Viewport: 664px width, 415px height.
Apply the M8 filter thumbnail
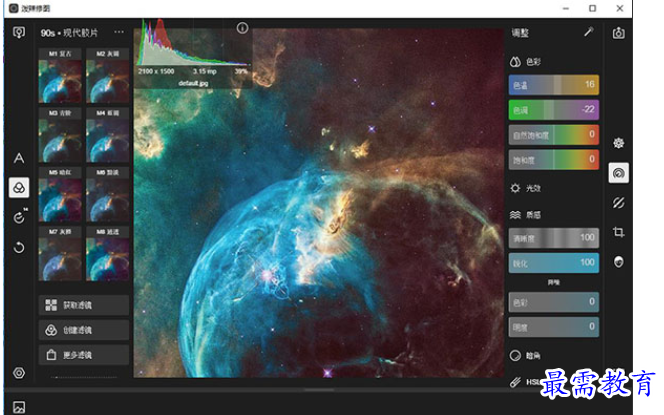point(108,254)
